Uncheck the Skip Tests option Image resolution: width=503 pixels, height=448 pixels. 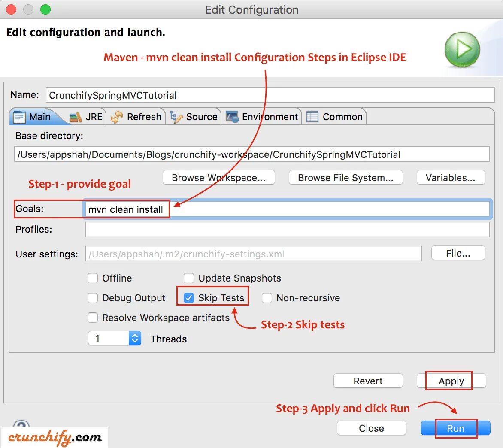pyautogui.click(x=189, y=298)
